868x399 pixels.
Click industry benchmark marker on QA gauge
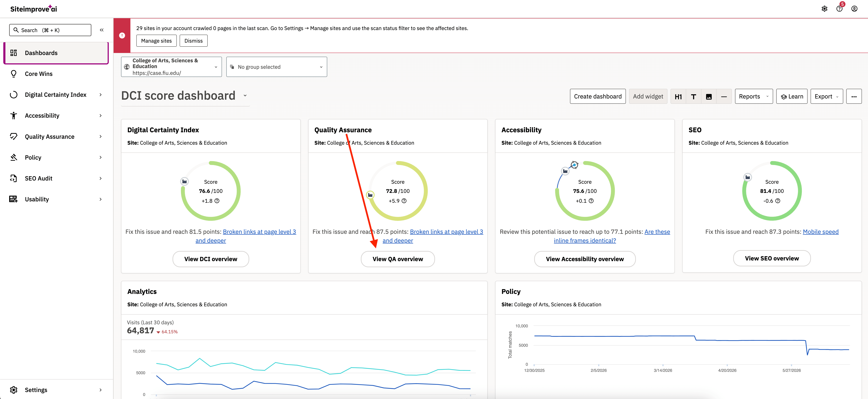coord(370,195)
